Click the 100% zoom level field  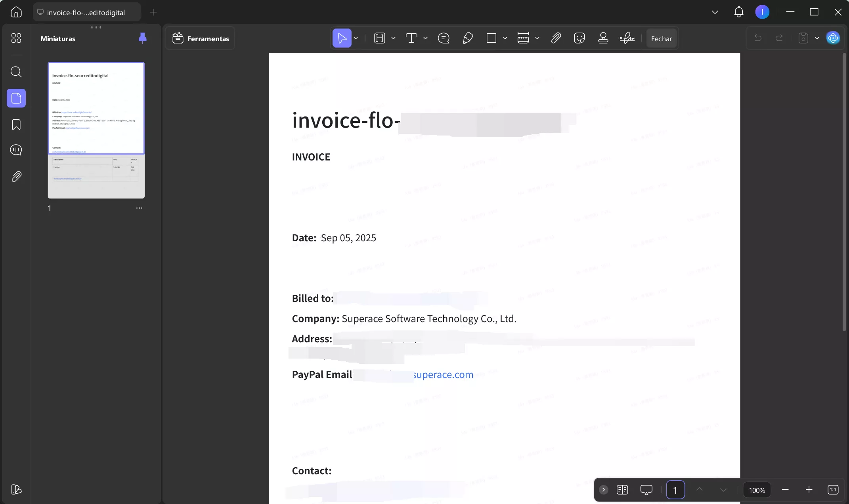(x=757, y=490)
